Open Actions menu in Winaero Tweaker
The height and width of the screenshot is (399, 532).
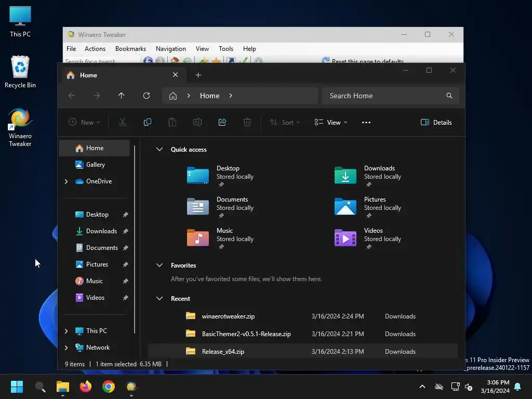[95, 49]
